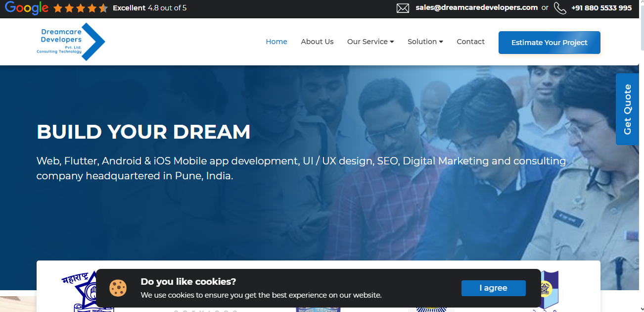Open the Home menu item
This screenshot has height=312, width=644.
(276, 42)
